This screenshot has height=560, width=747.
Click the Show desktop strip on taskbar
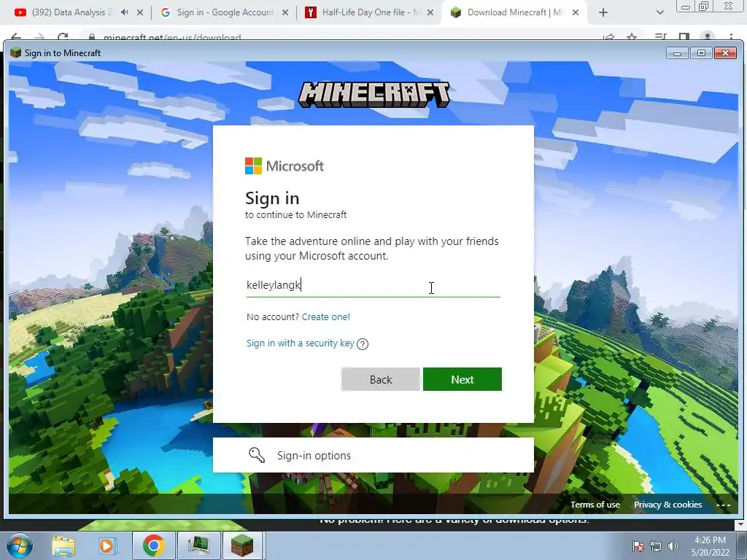[742, 545]
